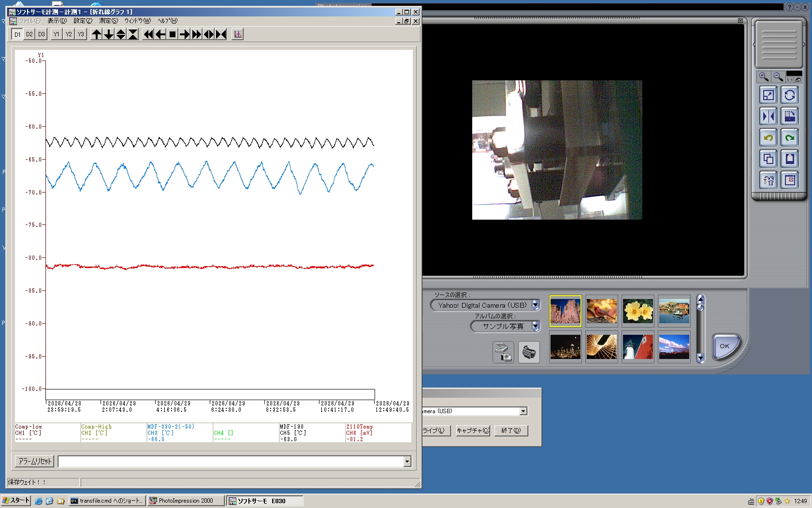
Task: Click the rotate refresh icon in side panel
Action: 790,95
